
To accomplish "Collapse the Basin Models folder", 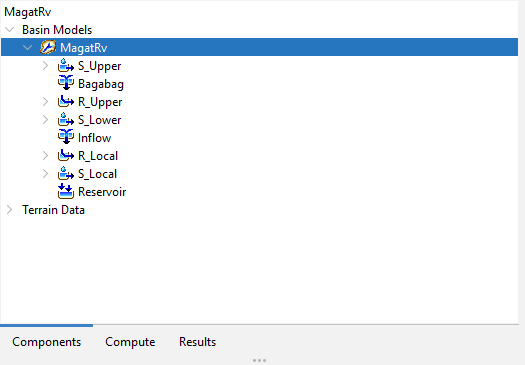I will (10, 29).
